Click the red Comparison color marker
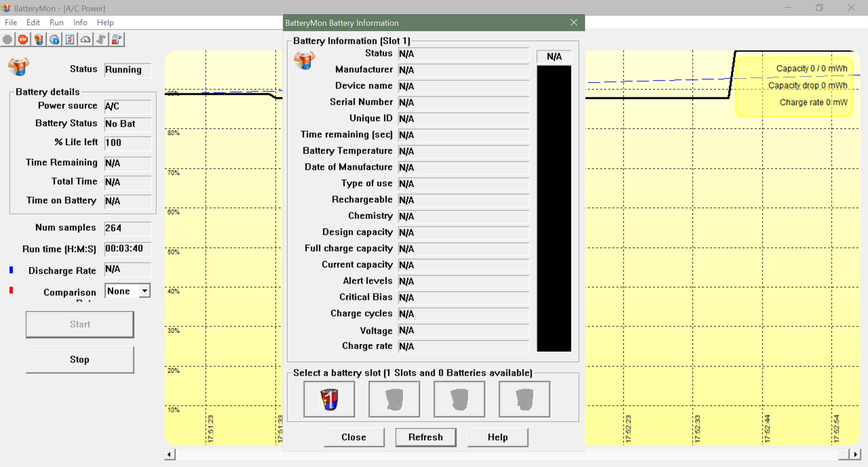868x467 pixels. point(11,290)
